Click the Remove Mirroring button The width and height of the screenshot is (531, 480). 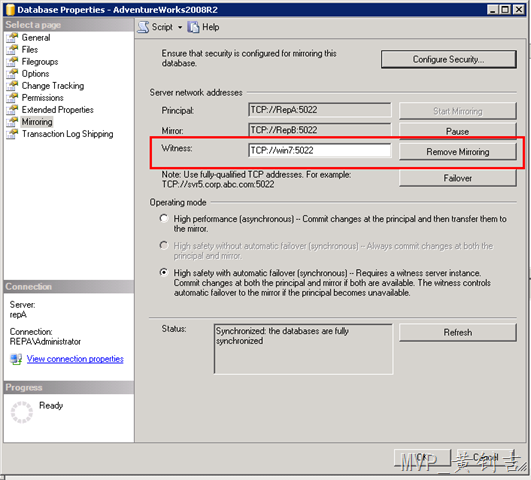[x=458, y=151]
